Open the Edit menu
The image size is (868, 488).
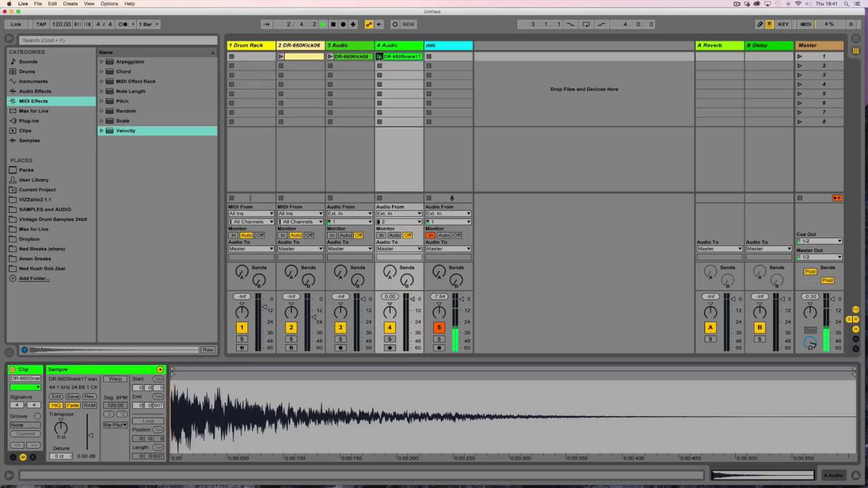tap(52, 3)
